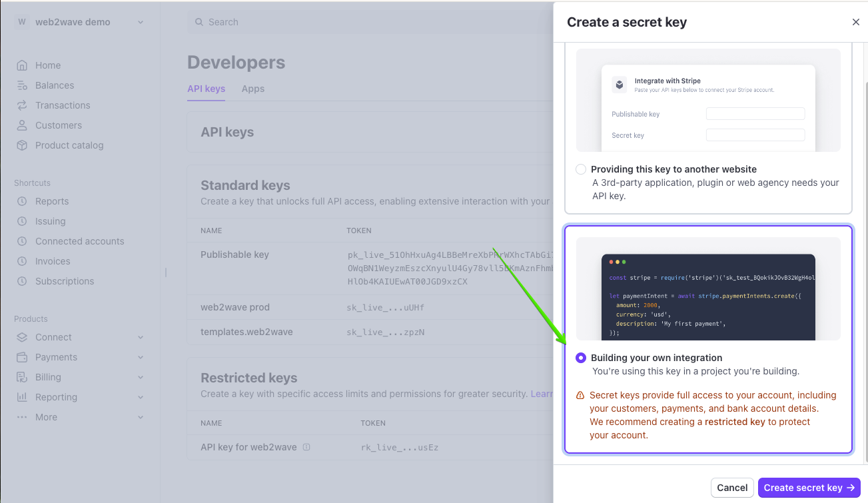Follow the restricted key link
The width and height of the screenshot is (868, 503).
coord(735,422)
